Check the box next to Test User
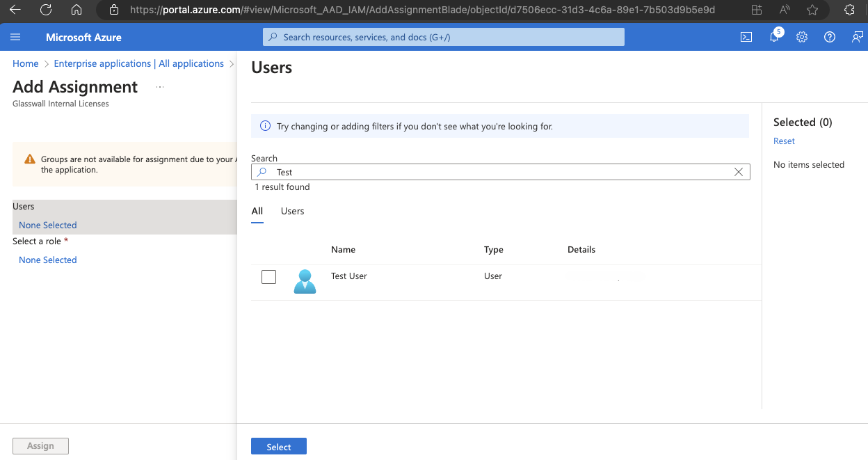Screen dimensions: 868x460 (268, 277)
